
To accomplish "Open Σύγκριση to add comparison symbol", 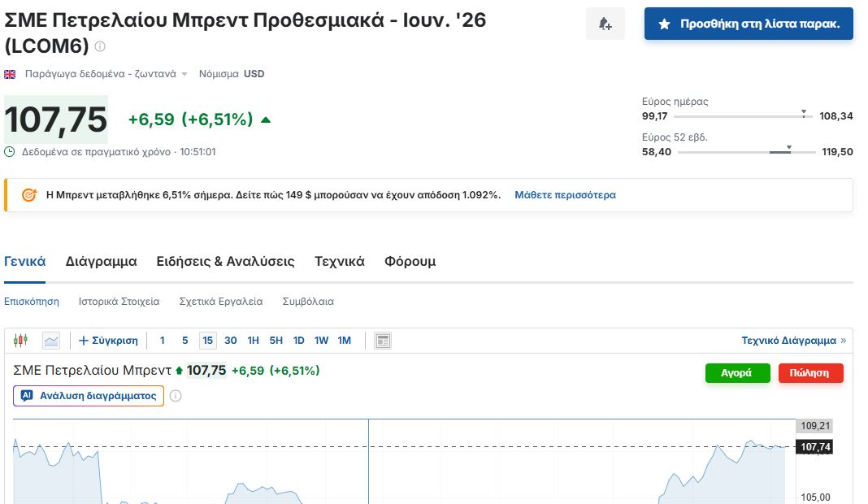I will point(109,341).
